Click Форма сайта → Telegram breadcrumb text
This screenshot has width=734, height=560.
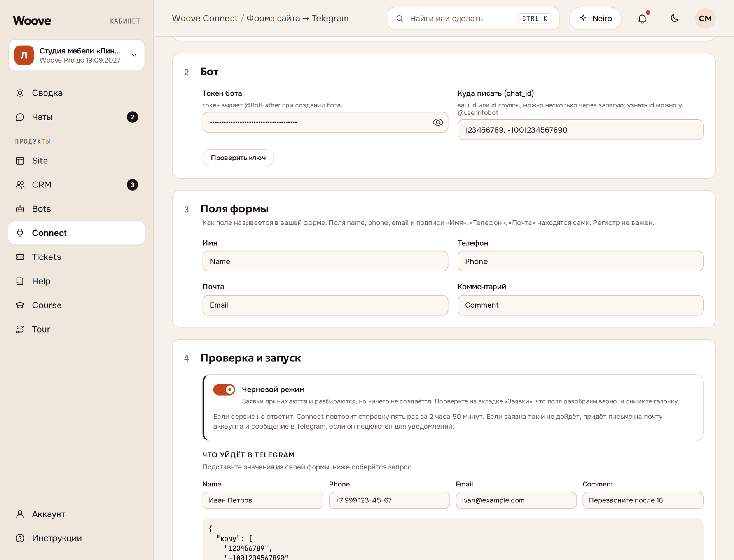point(297,18)
